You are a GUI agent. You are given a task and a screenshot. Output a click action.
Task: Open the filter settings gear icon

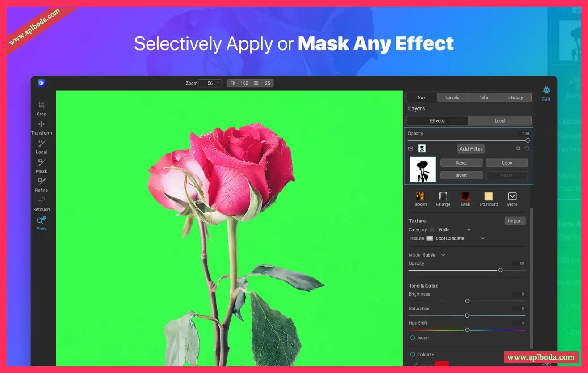518,148
